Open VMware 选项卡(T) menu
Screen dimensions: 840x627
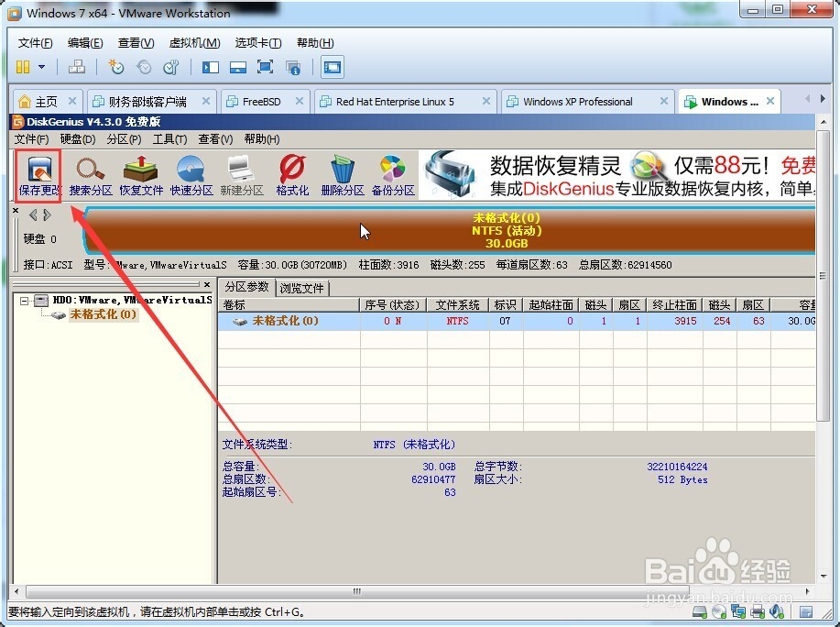[x=258, y=43]
